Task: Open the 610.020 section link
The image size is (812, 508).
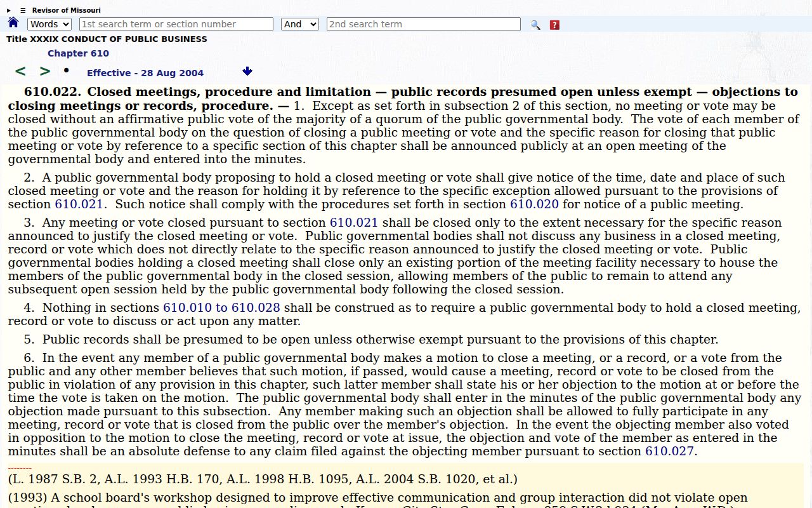Action: coord(534,204)
